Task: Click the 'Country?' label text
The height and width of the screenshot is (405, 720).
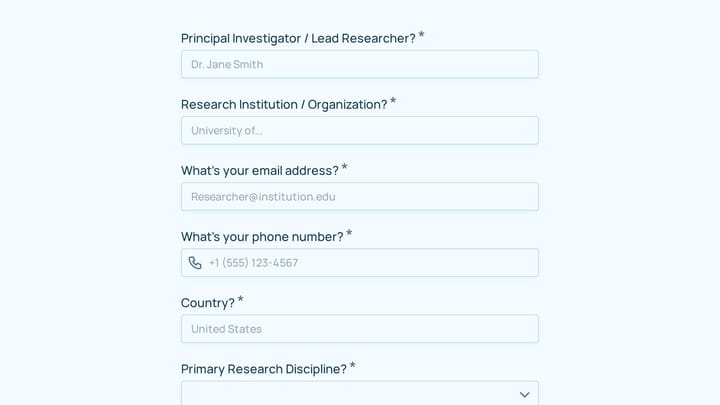Action: coord(208,303)
